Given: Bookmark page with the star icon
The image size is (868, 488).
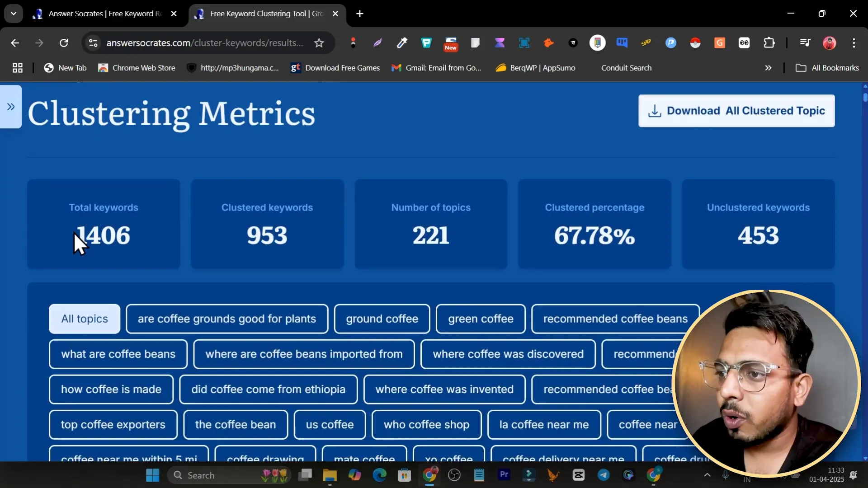Looking at the screenshot, I should tap(319, 43).
